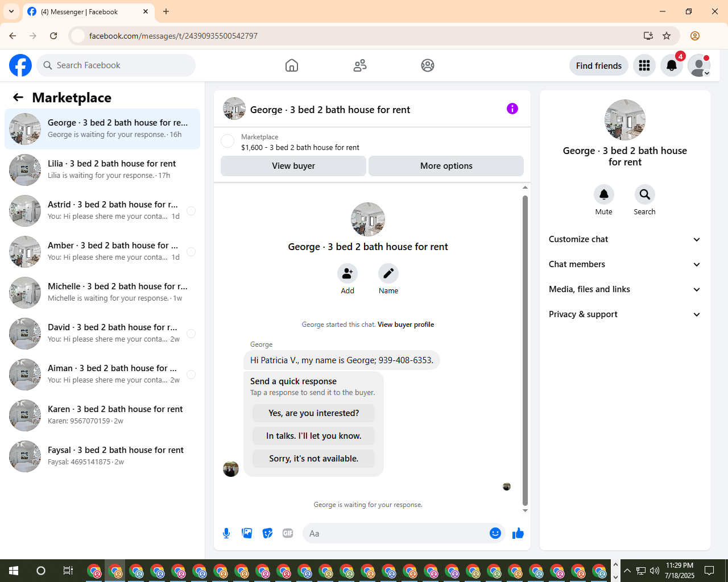Open Windows action center notifications

point(709,571)
